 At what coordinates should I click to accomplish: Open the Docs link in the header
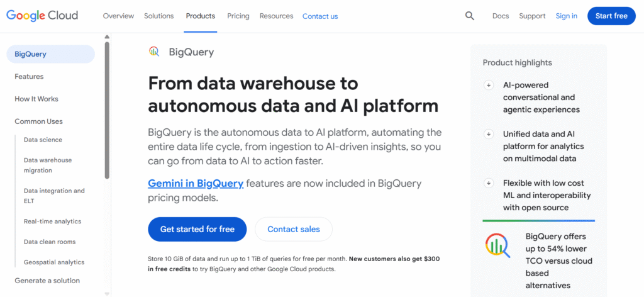coord(501,16)
